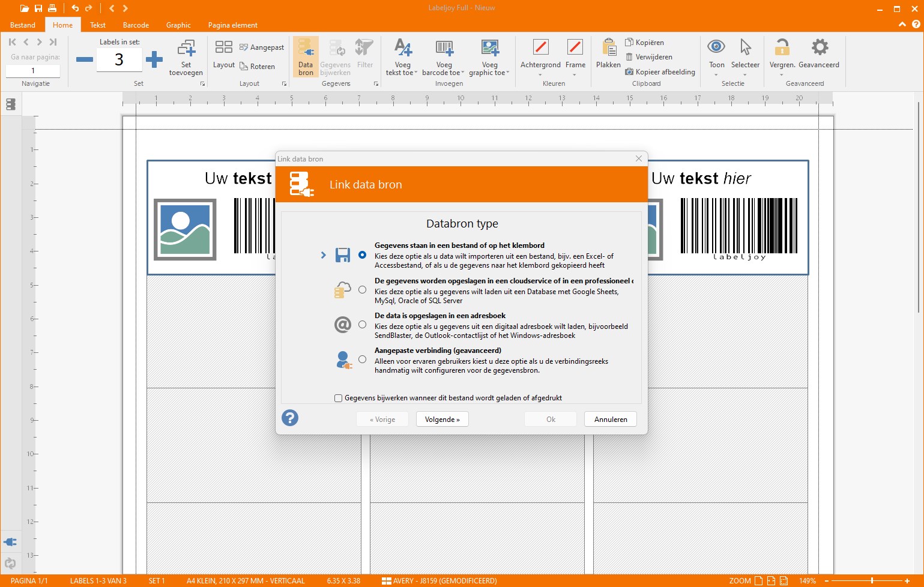
Task: Open left sidebar panel list icon
Action: (10, 104)
